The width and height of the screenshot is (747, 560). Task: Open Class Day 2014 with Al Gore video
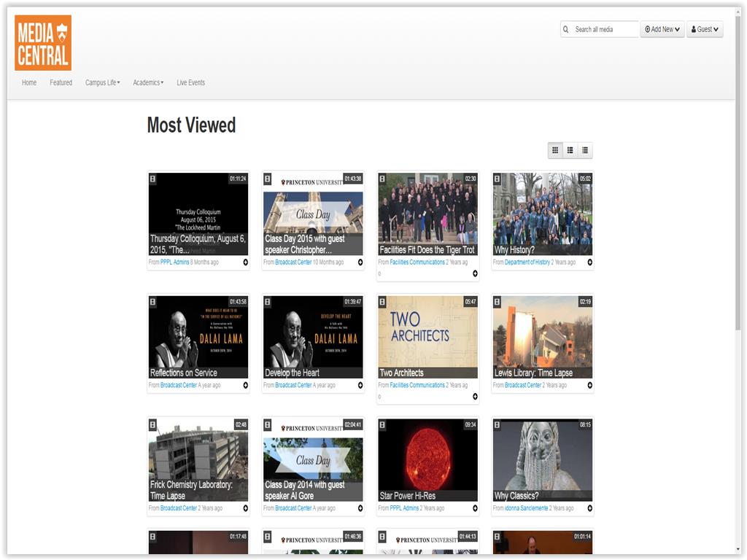313,459
